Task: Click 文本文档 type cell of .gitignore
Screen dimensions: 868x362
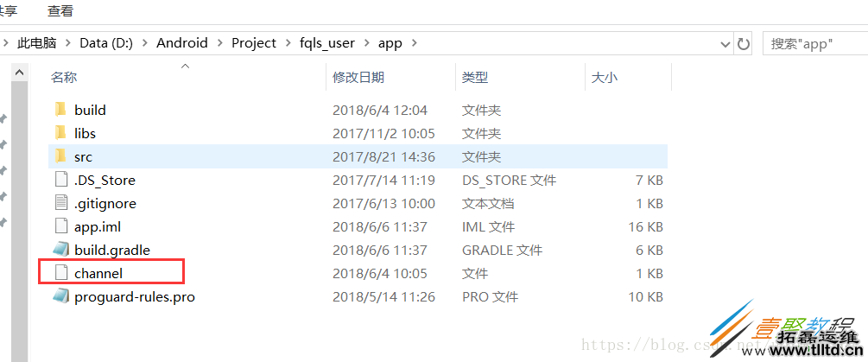Action: [x=488, y=204]
